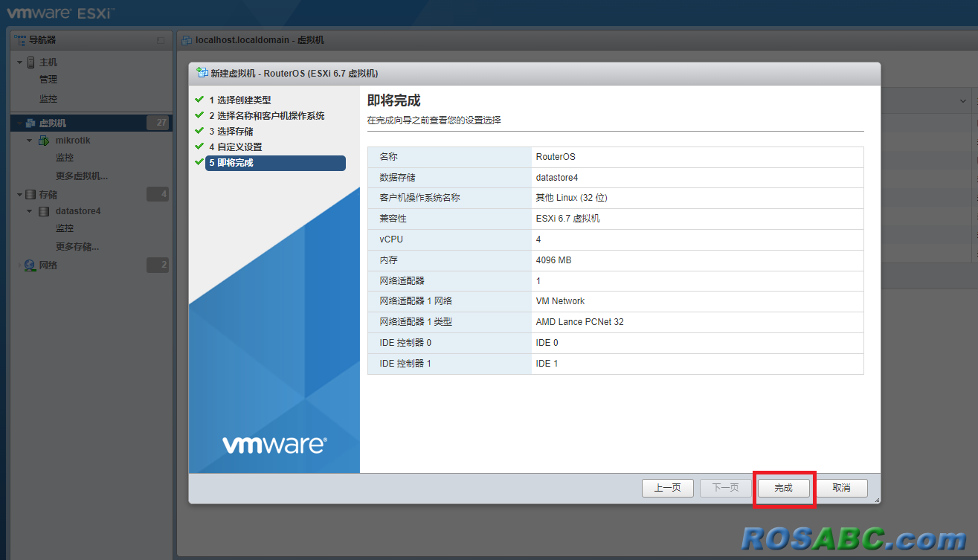This screenshot has height=560, width=978.
Task: Click the navigator tree icon beside 导航器
Action: 20,39
